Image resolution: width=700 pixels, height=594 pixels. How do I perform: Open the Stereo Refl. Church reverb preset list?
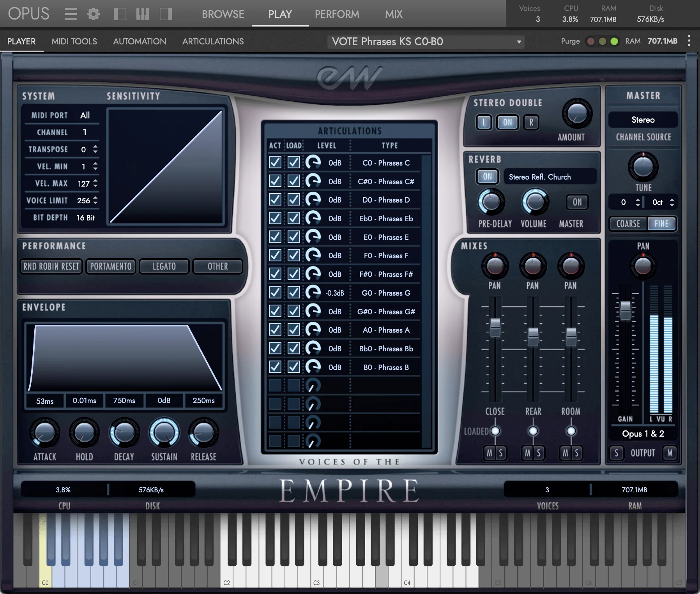tap(550, 177)
